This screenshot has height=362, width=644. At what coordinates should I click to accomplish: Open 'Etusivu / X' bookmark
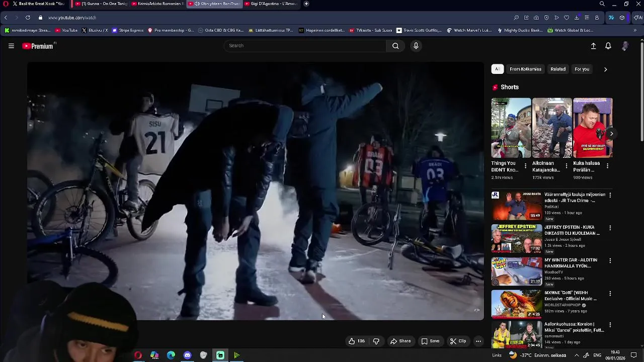click(95, 30)
